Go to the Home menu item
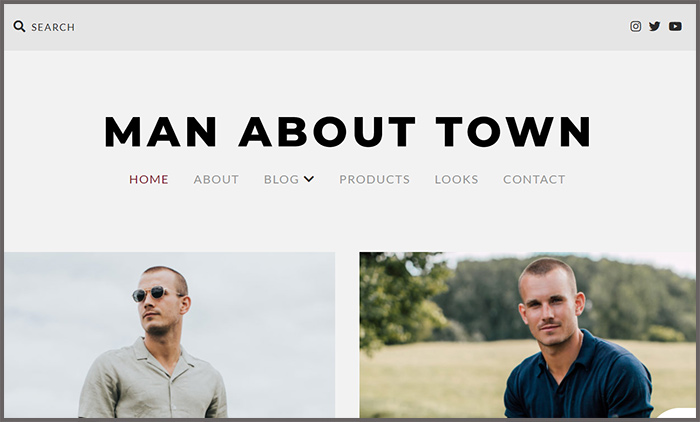Viewport: 700px width, 422px height. pos(149,180)
